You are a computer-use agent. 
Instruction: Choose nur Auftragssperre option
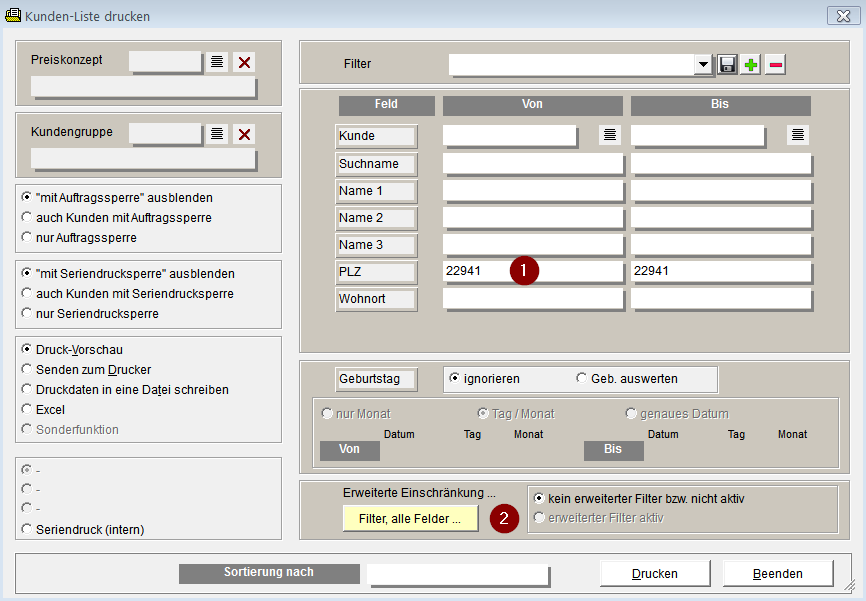[78, 238]
